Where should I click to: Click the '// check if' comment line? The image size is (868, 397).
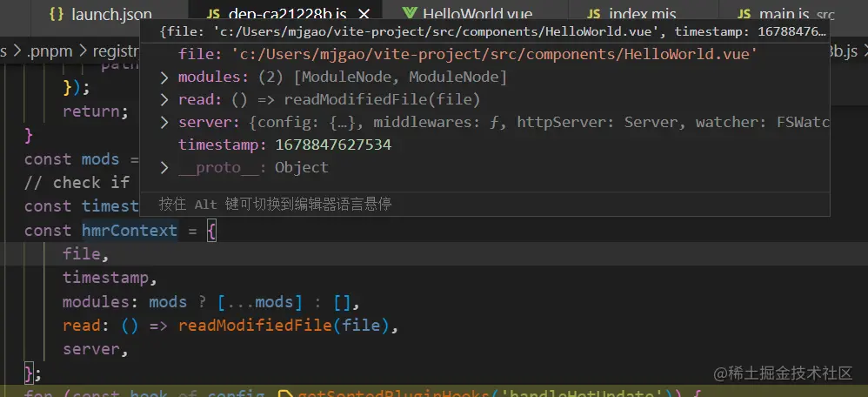[x=77, y=183]
